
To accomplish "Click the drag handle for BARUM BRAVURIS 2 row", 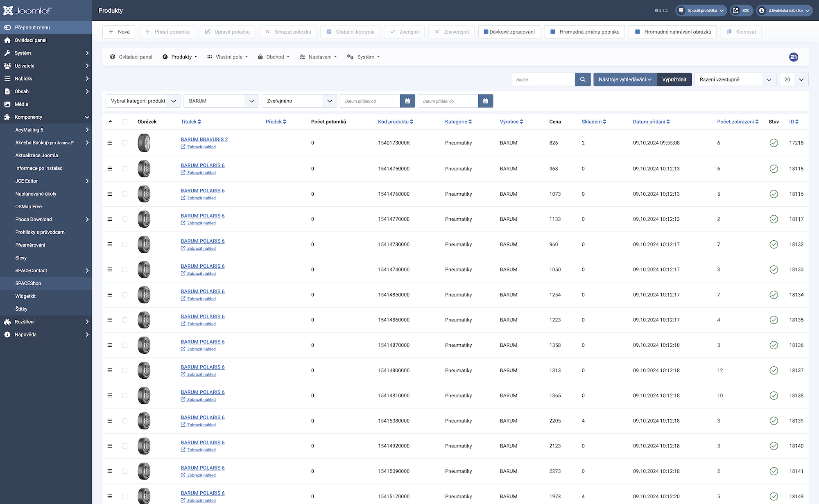I will (x=110, y=143).
